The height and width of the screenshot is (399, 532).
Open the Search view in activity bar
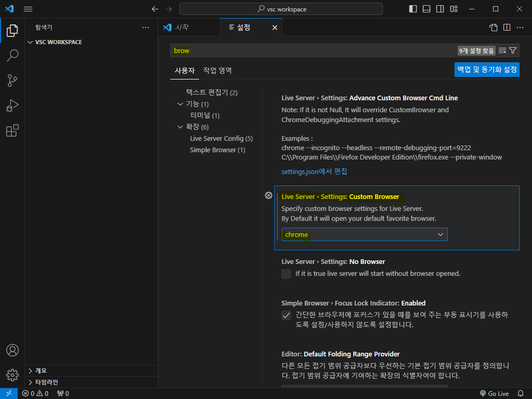coord(12,55)
